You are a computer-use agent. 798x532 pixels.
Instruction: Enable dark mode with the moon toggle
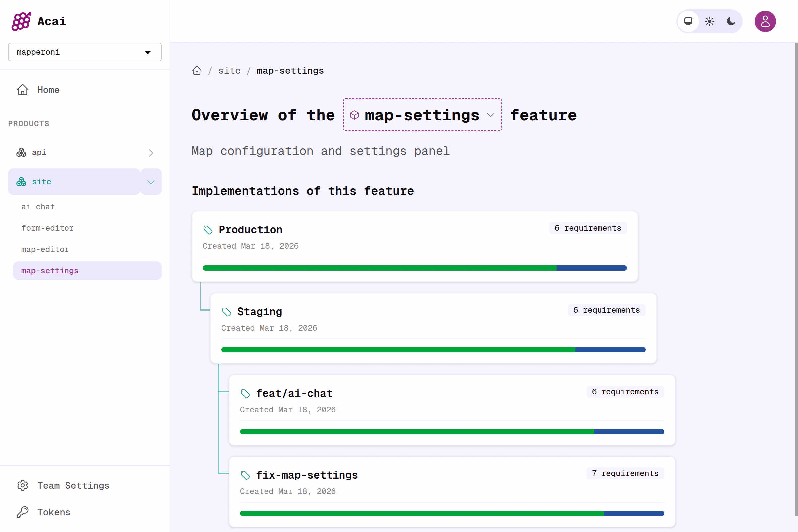(730, 21)
